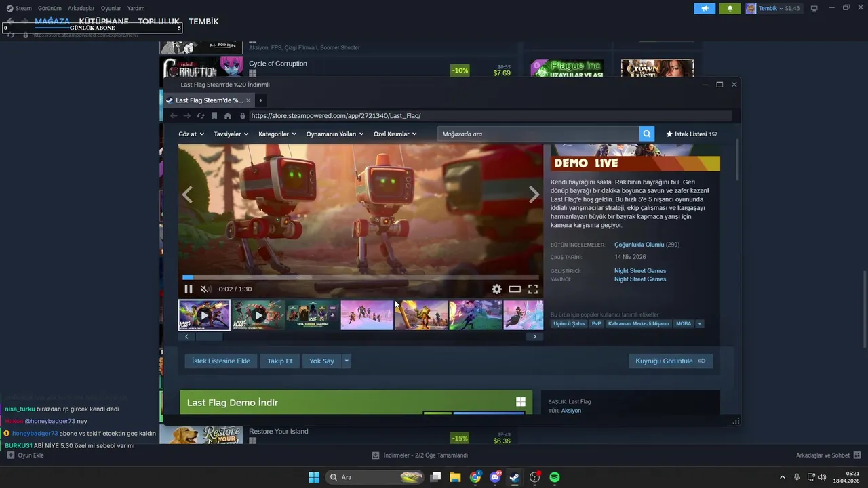Screen dimensions: 868x488
Task: Click the plus button to add tags
Action: click(700, 324)
